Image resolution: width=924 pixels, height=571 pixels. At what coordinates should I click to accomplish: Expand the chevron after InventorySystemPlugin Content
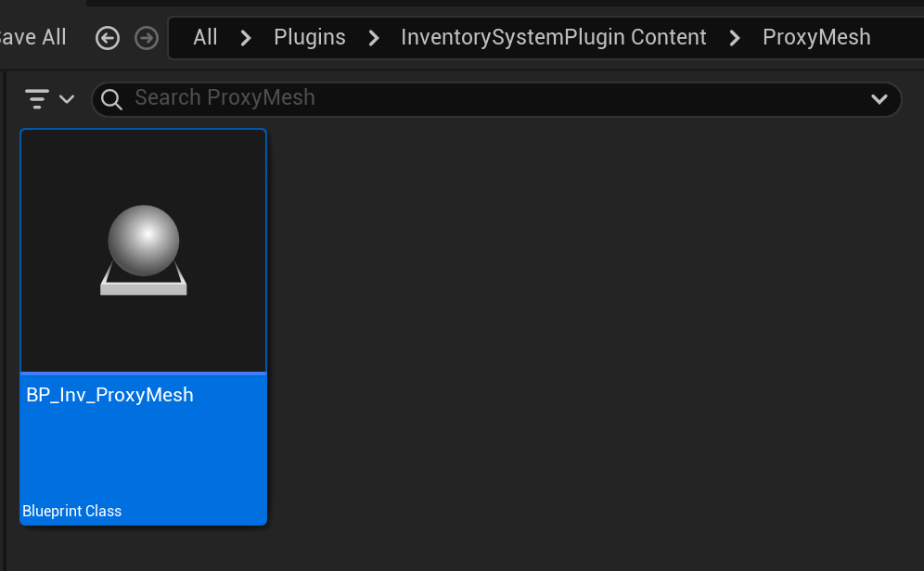tap(735, 38)
